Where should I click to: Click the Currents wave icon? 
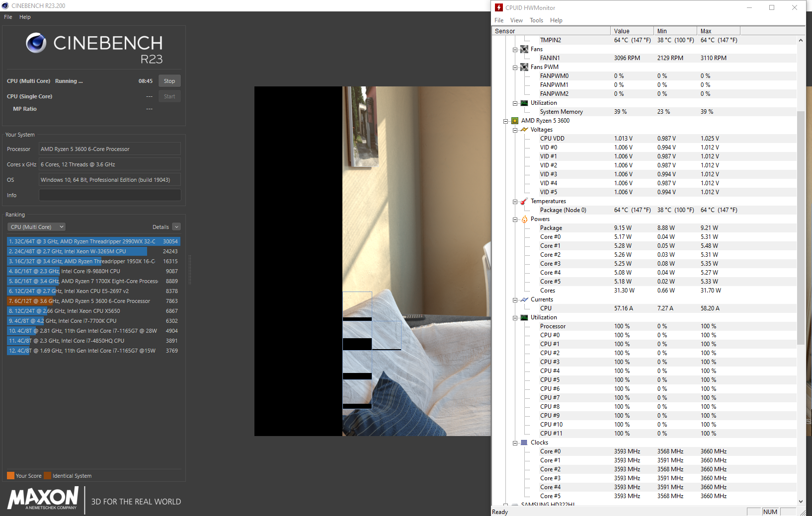coord(524,299)
